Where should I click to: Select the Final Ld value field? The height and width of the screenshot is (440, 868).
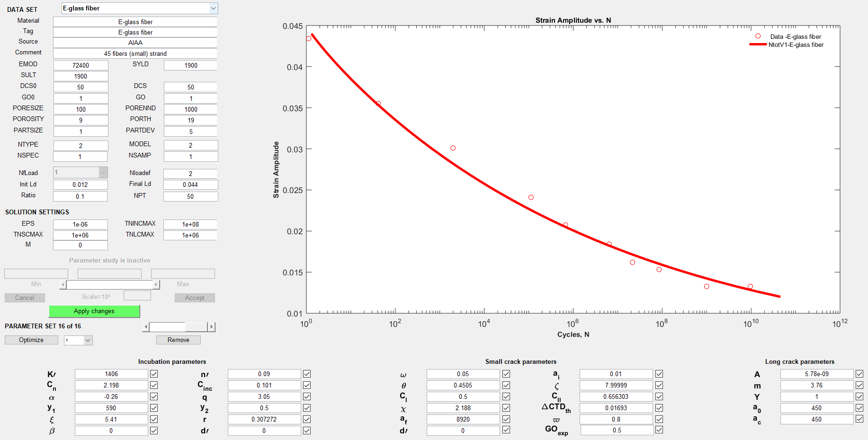click(x=190, y=185)
